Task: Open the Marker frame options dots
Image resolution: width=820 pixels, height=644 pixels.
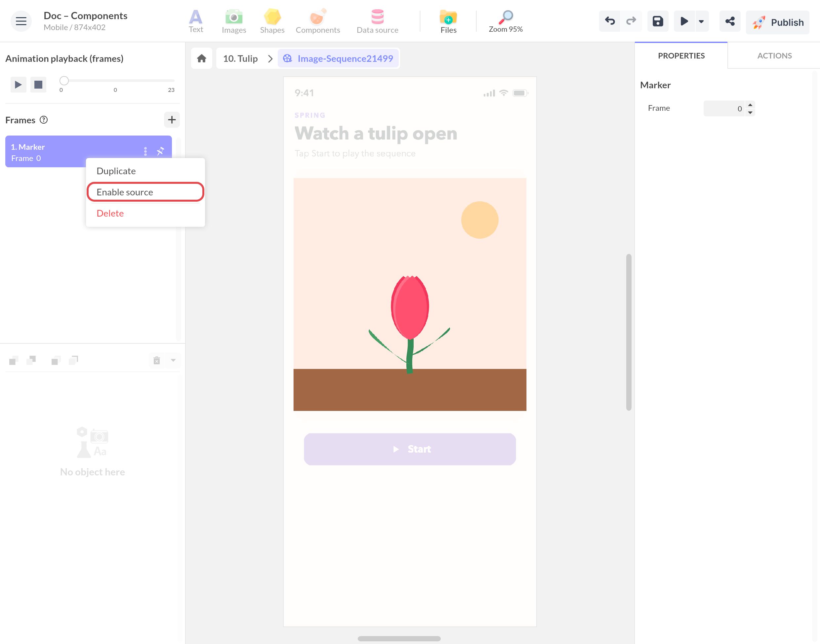Action: click(145, 151)
